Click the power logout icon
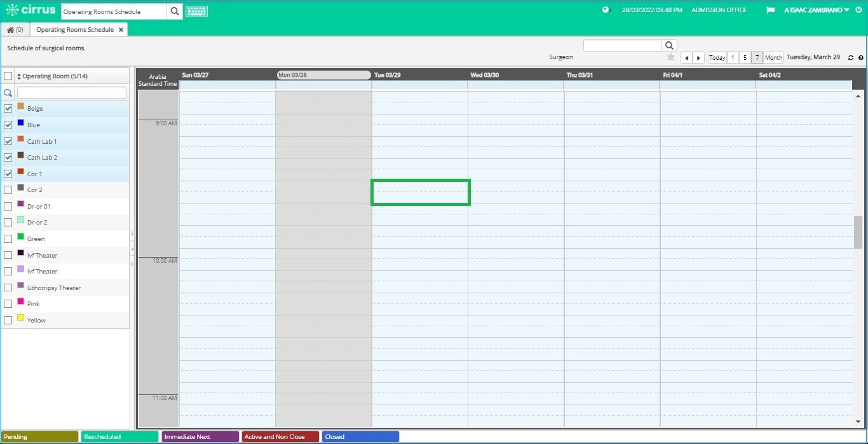868x444 pixels. click(x=858, y=10)
